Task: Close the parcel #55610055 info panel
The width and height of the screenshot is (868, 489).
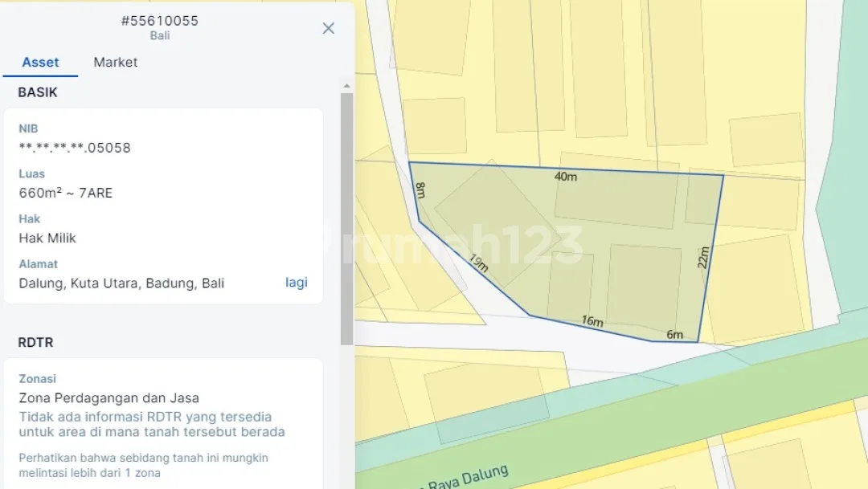Action: [328, 28]
